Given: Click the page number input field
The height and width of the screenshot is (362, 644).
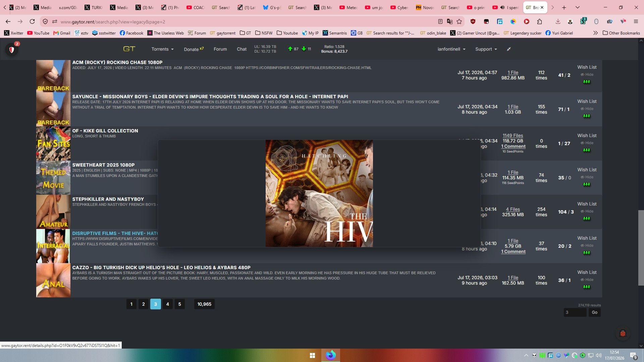Looking at the screenshot, I should click(575, 312).
